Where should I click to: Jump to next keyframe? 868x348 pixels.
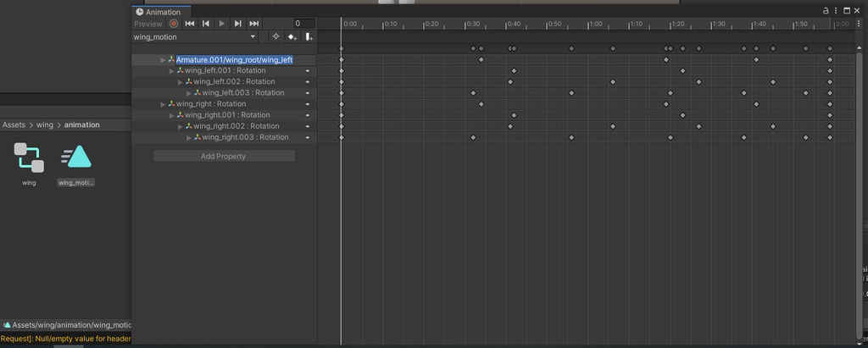(238, 24)
